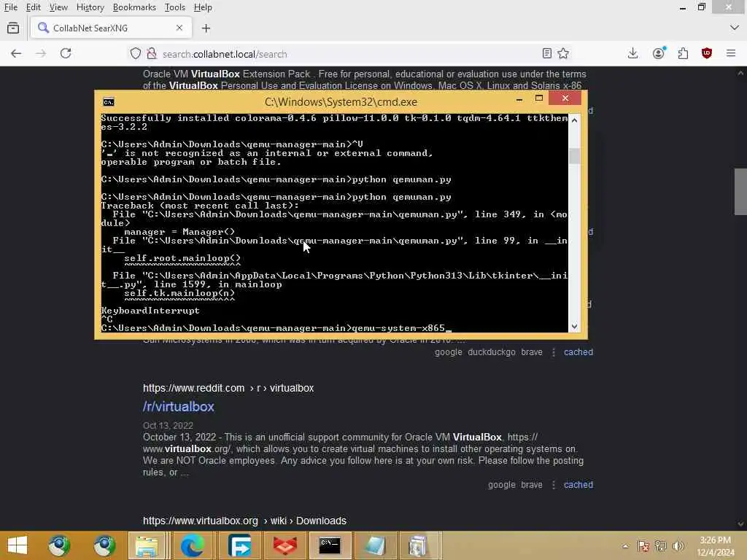Expand the list all tabs chevron

tap(734, 28)
